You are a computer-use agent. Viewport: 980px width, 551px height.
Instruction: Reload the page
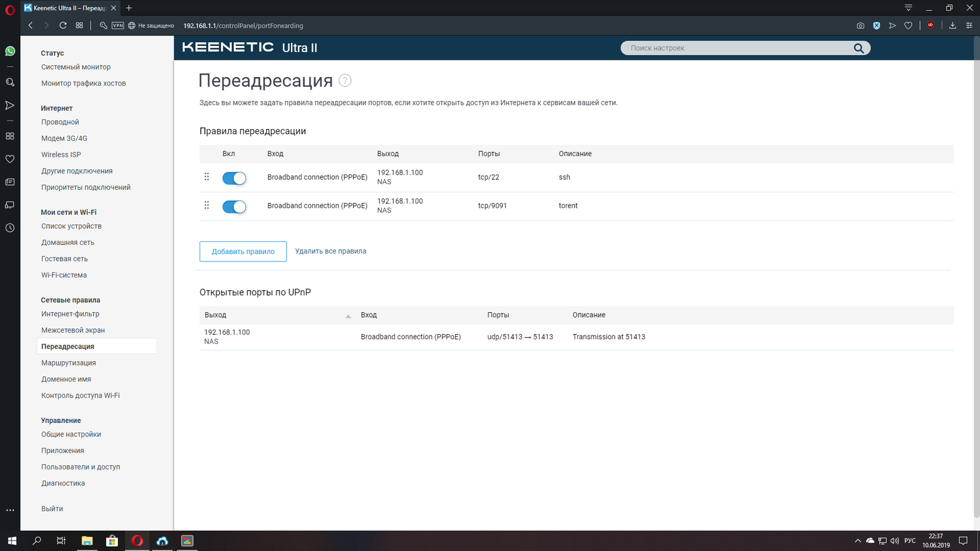point(62,26)
